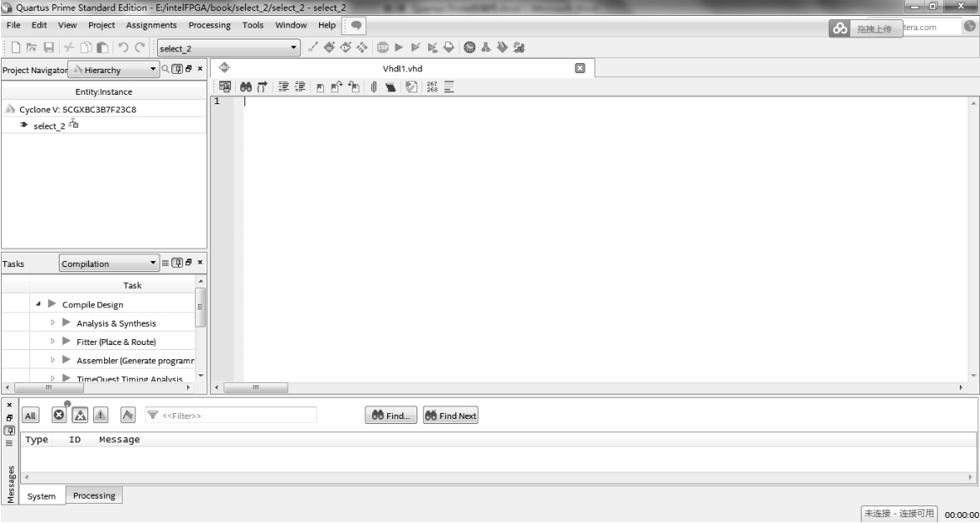This screenshot has width=980, height=523.
Task: Switch to the System messages tab
Action: coord(42,496)
